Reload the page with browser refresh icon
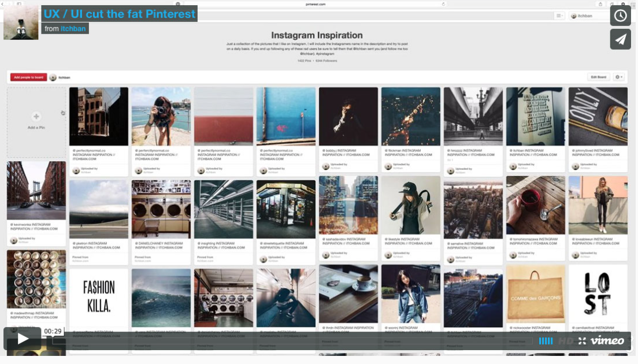This screenshot has width=638, height=364. (x=443, y=4)
